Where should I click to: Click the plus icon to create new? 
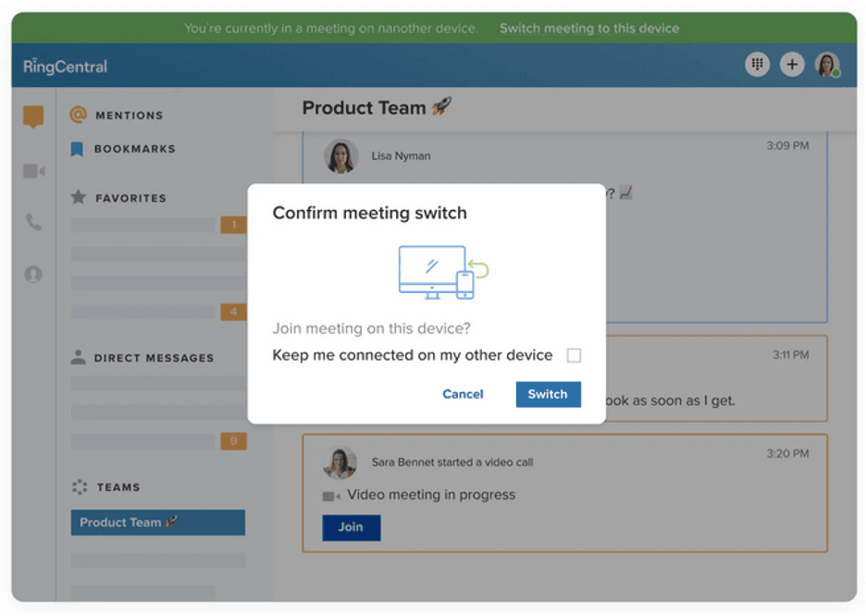(792, 64)
